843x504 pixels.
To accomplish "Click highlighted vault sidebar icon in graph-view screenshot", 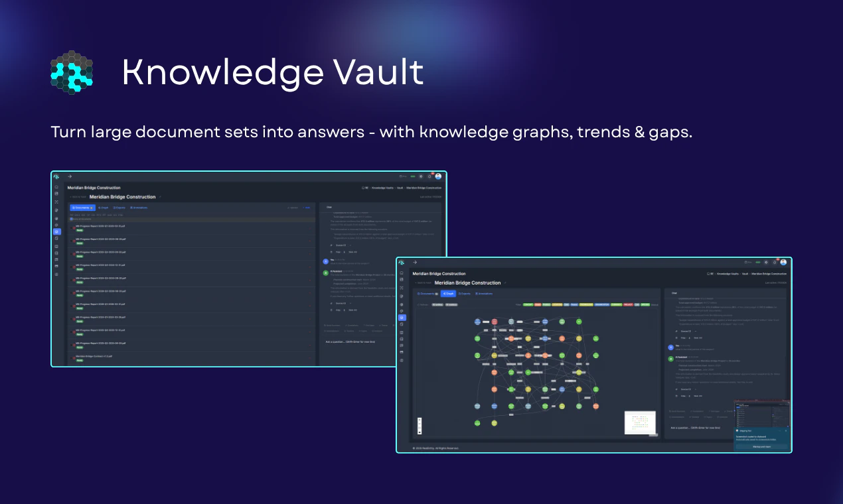I will point(402,318).
